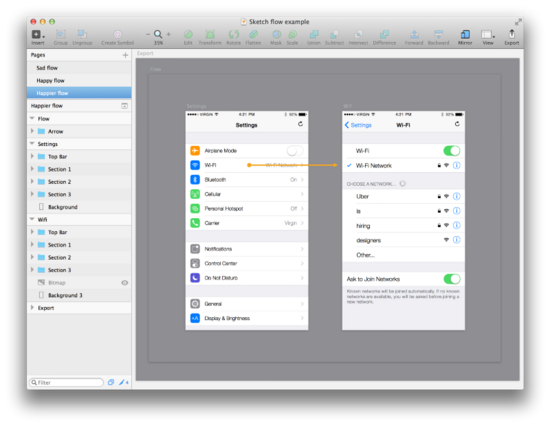Click the Create Symbol icon
550x426 pixels.
pos(118,34)
